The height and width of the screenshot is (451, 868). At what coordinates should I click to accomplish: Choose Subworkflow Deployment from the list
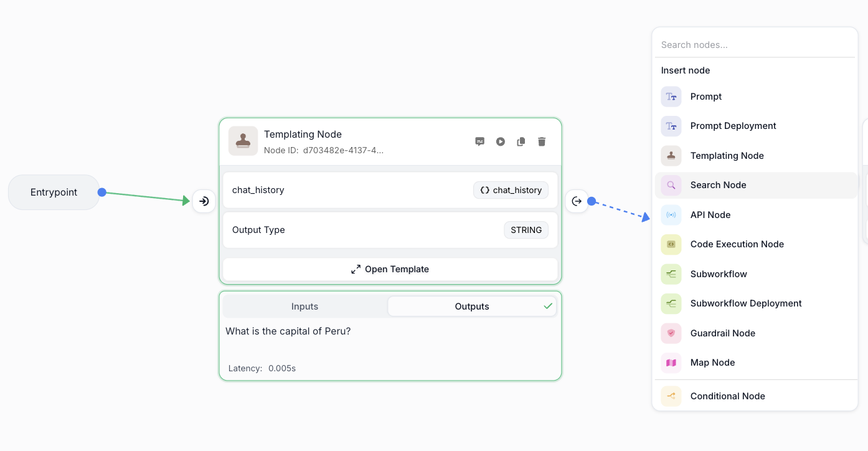pyautogui.click(x=756, y=303)
